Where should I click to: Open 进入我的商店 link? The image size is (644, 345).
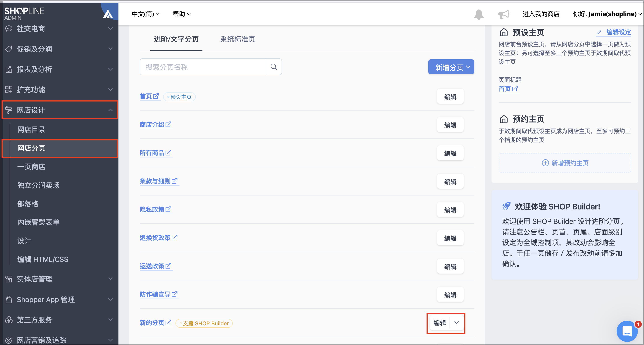pyautogui.click(x=541, y=14)
